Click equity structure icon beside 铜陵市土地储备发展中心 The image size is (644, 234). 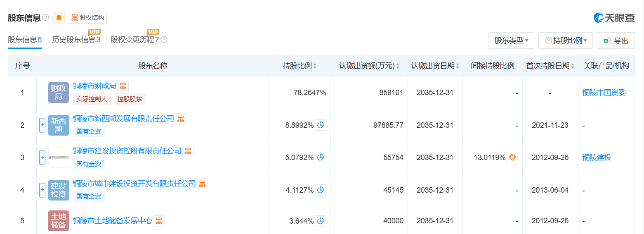[x=159, y=221]
